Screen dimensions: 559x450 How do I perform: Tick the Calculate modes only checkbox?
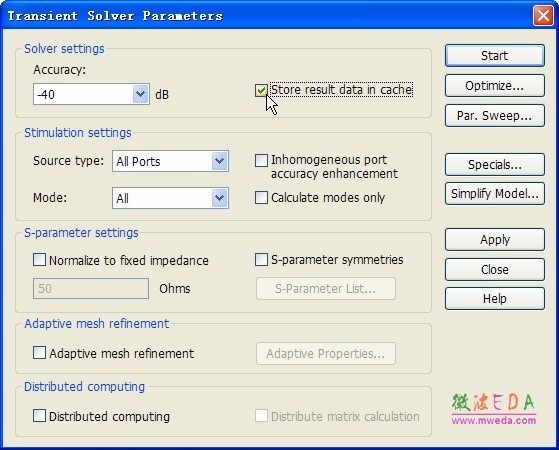(x=261, y=198)
